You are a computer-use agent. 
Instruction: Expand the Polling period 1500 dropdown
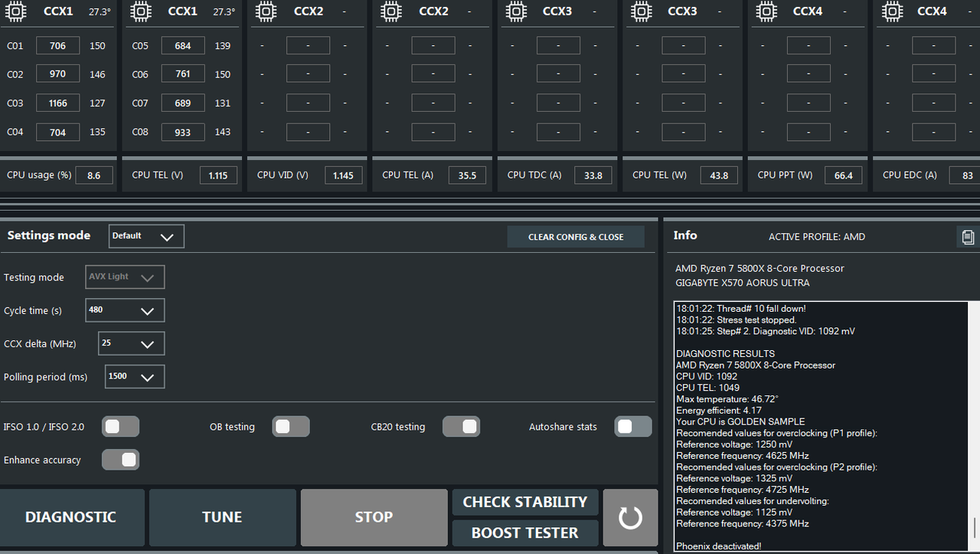135,376
